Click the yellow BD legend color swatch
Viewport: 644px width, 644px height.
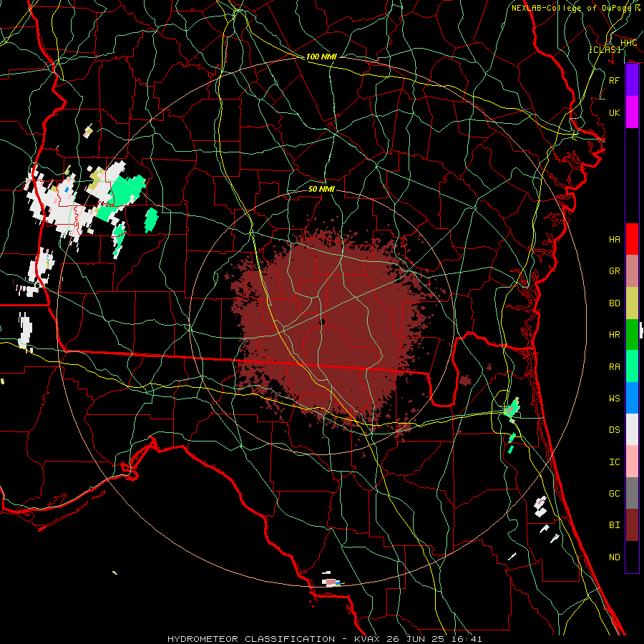point(632,303)
